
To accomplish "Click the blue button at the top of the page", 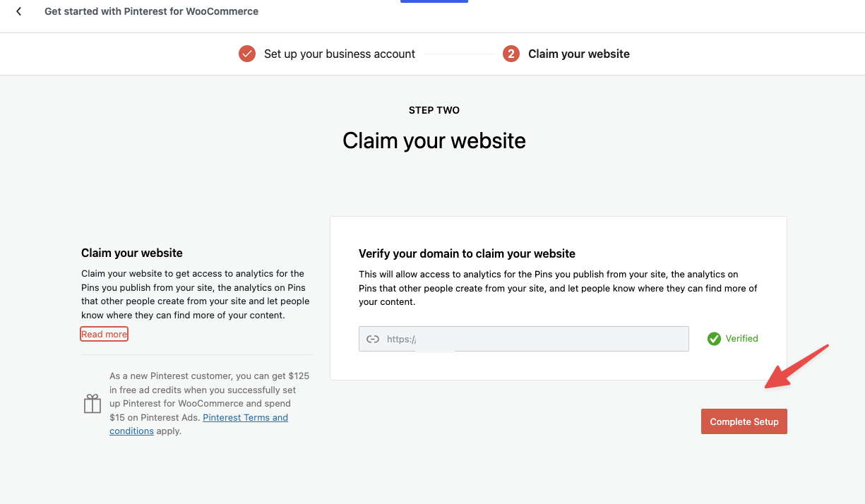I will pos(434,1).
